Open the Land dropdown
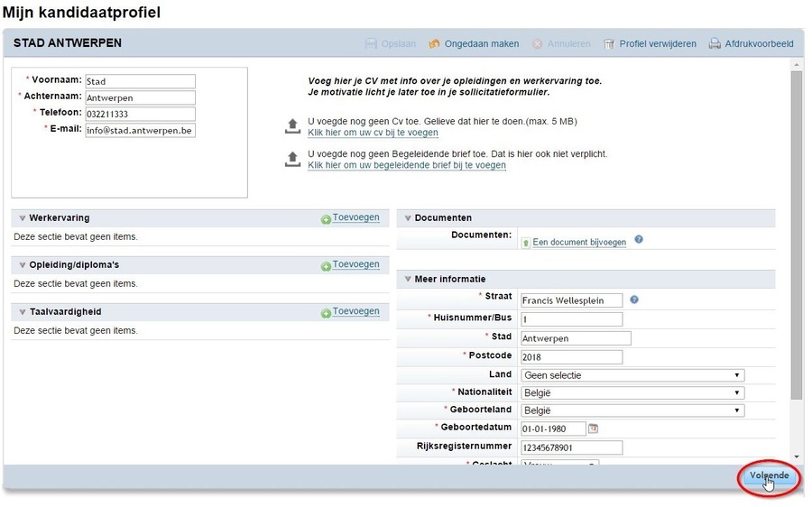 pos(632,375)
